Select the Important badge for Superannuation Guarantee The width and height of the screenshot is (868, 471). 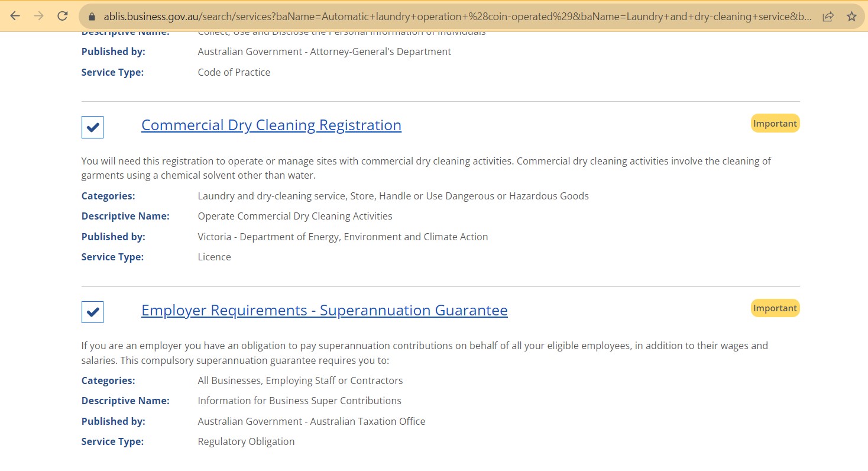coord(775,308)
